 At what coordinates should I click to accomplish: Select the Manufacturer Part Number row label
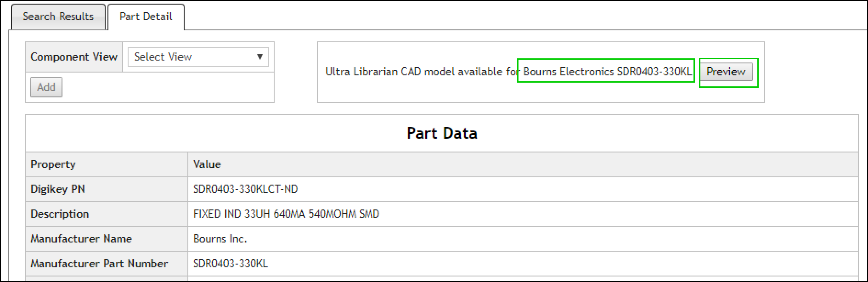[x=99, y=264]
